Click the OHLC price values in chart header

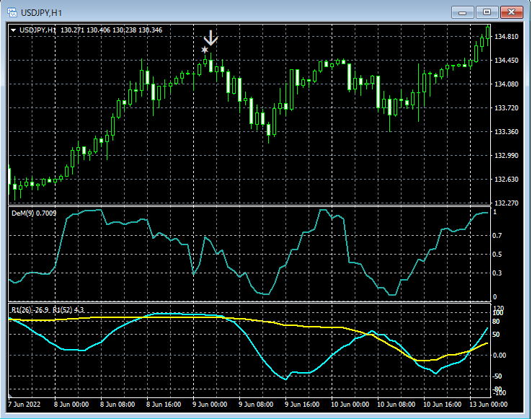pos(112,30)
